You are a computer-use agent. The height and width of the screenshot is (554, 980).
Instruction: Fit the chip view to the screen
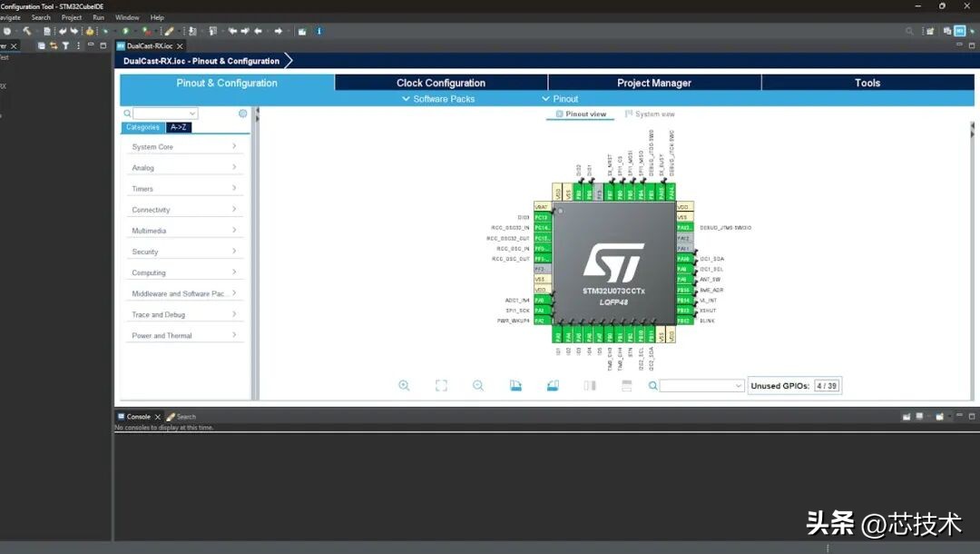click(441, 386)
